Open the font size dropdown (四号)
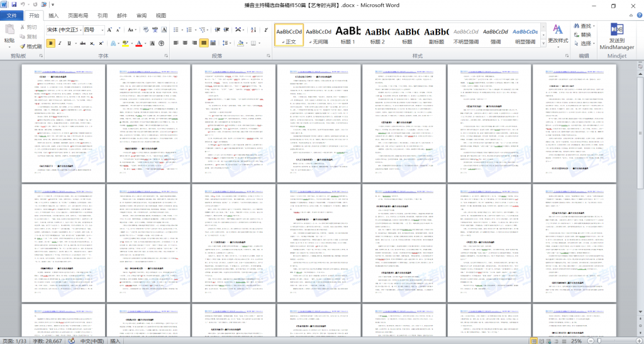 click(94, 30)
